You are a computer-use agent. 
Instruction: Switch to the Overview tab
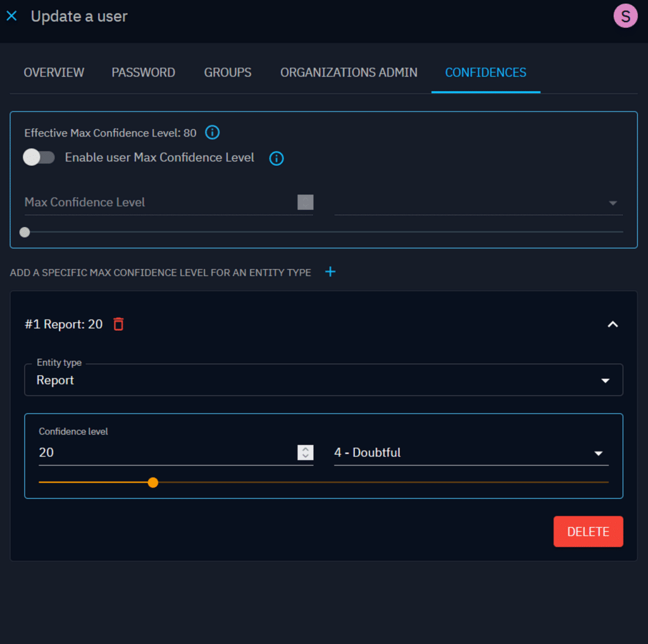click(x=54, y=73)
